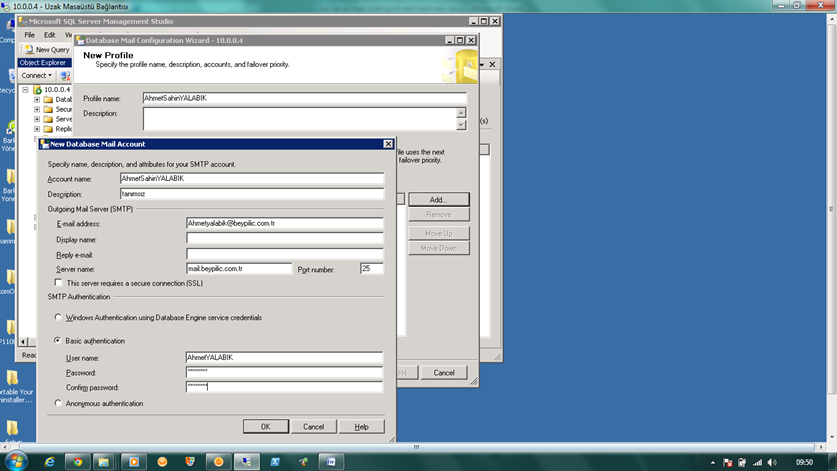Click the disconnect server icon beside Connect
The height and width of the screenshot is (471, 837).
pos(65,76)
